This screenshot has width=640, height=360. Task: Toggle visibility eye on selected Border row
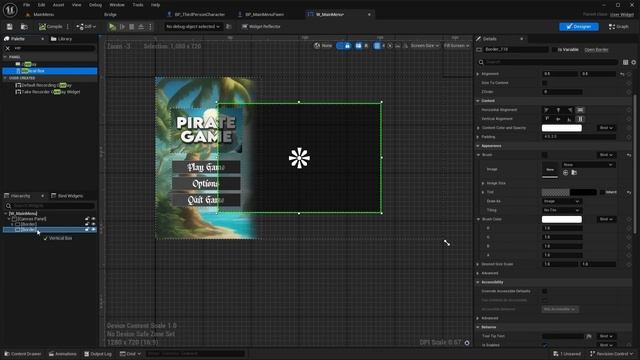coord(93,230)
